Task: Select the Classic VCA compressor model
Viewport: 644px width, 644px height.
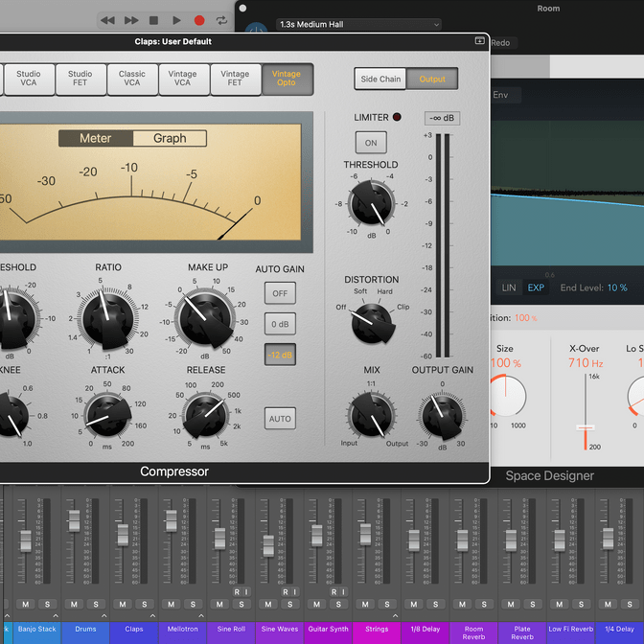Action: point(132,79)
